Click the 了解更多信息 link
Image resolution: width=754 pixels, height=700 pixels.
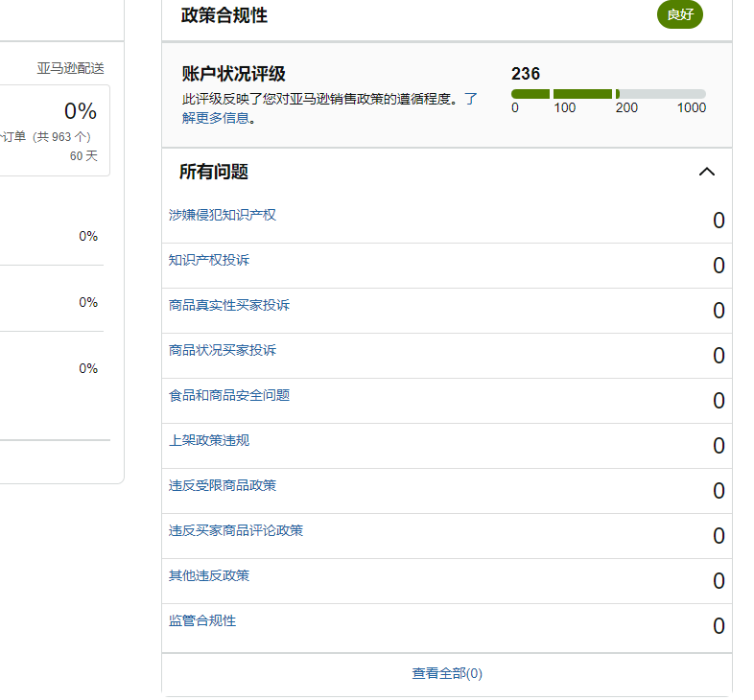[329, 108]
